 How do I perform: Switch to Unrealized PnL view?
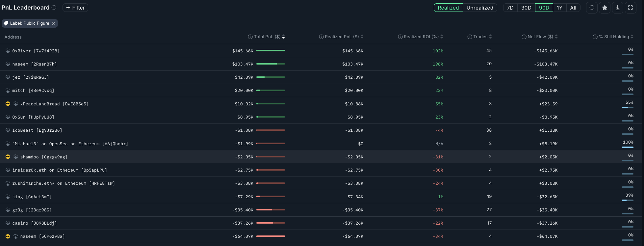tap(479, 8)
